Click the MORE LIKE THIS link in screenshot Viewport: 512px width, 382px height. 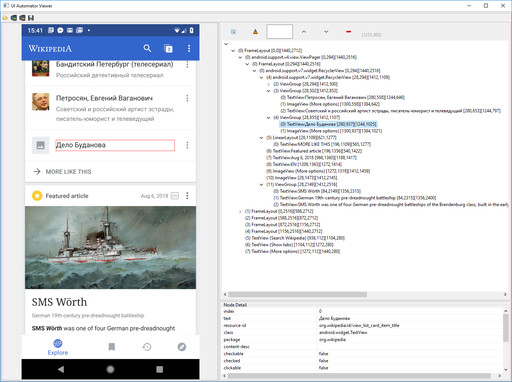pyautogui.click(x=68, y=172)
